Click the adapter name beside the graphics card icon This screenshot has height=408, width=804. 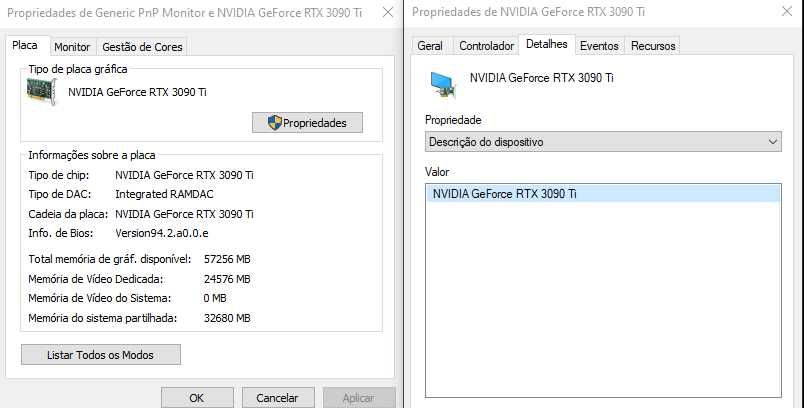pyautogui.click(x=137, y=92)
